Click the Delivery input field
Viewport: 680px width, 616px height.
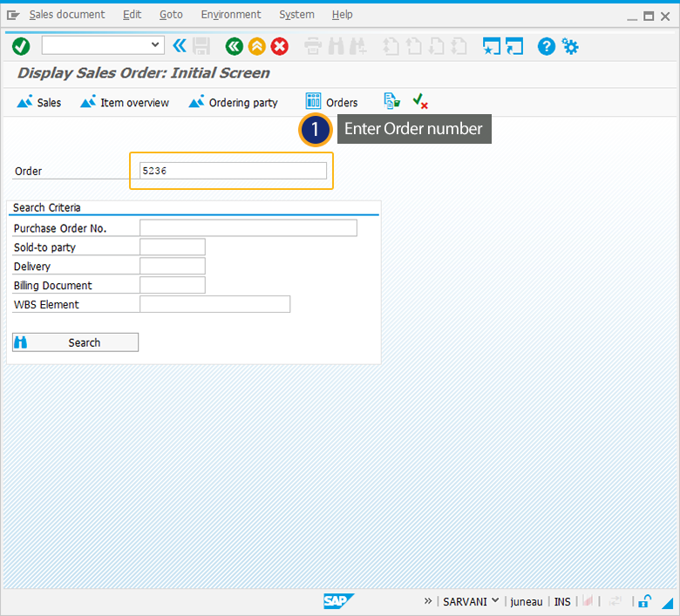(x=172, y=266)
